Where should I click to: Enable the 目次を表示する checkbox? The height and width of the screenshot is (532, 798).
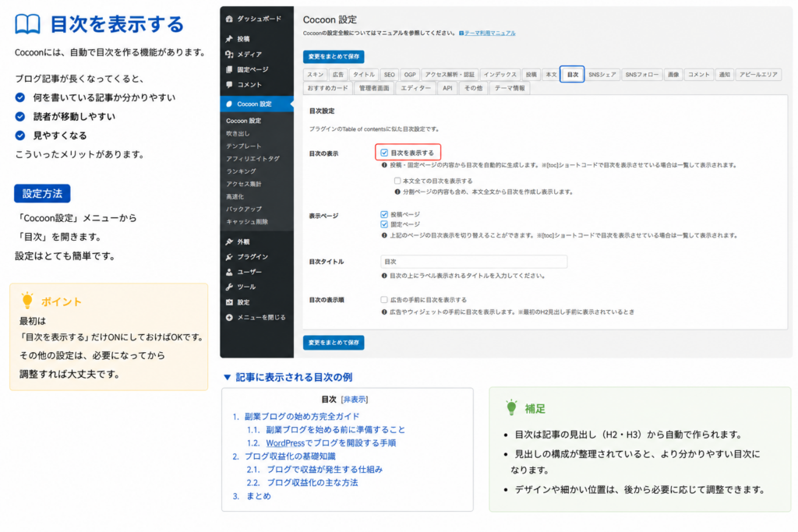384,153
